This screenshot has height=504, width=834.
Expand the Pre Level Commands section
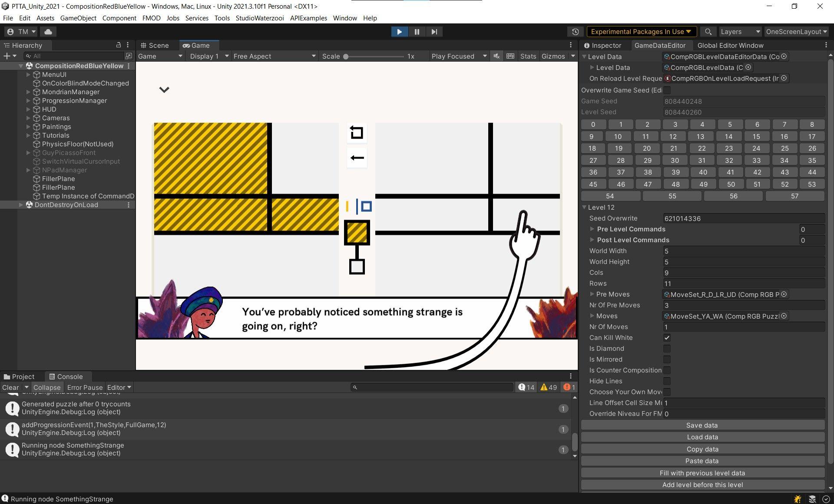pyautogui.click(x=591, y=229)
